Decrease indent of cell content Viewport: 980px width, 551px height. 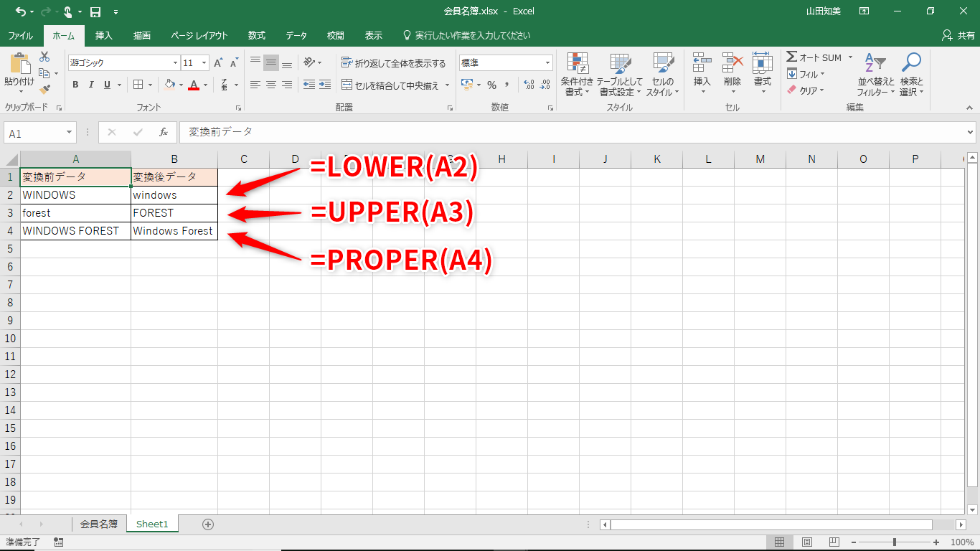[x=309, y=85]
